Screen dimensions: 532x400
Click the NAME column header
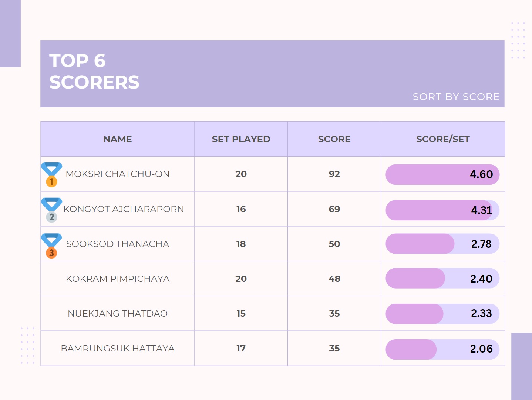[x=118, y=139]
